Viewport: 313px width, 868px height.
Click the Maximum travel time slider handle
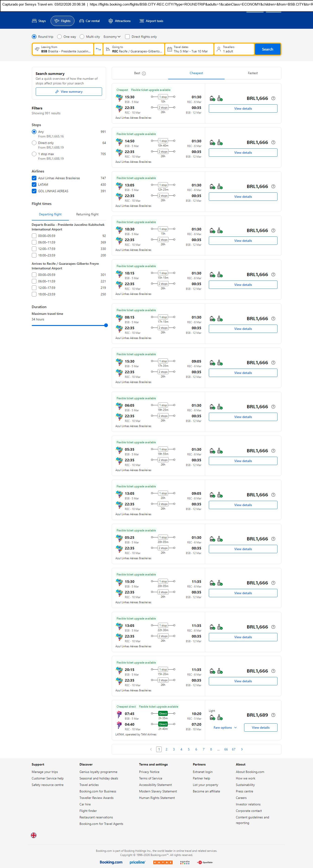click(x=106, y=325)
